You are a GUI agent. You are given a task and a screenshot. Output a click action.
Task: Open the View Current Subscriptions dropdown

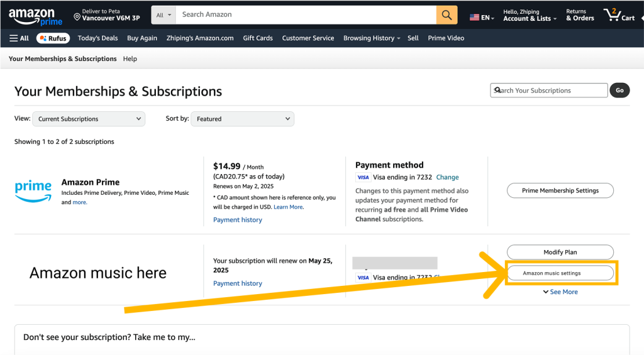click(x=89, y=119)
